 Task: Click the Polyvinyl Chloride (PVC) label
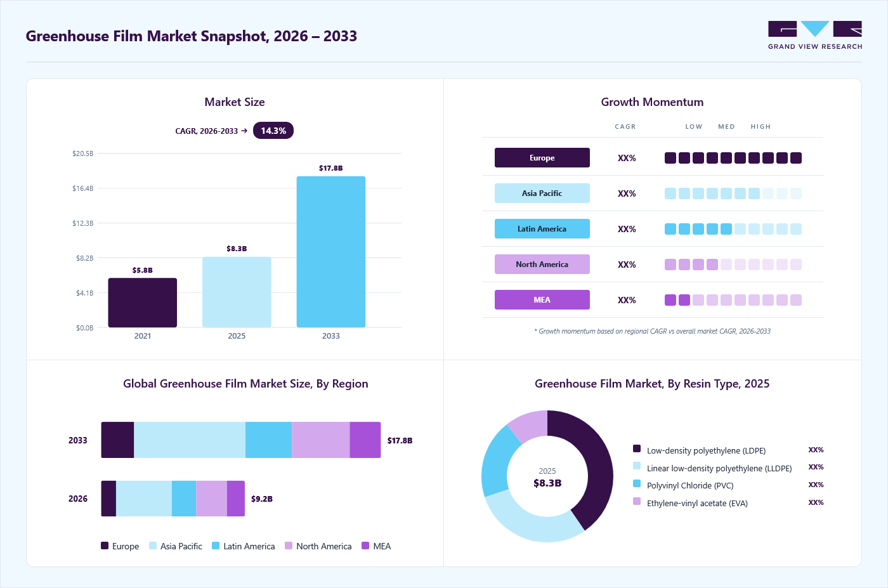690,485
